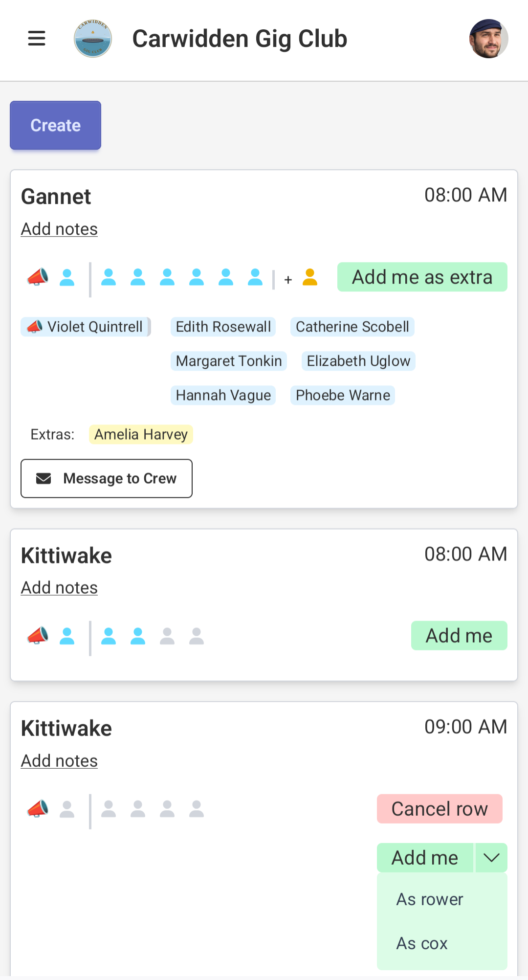Select the Margaret Tonkin crew chip

pos(228,361)
